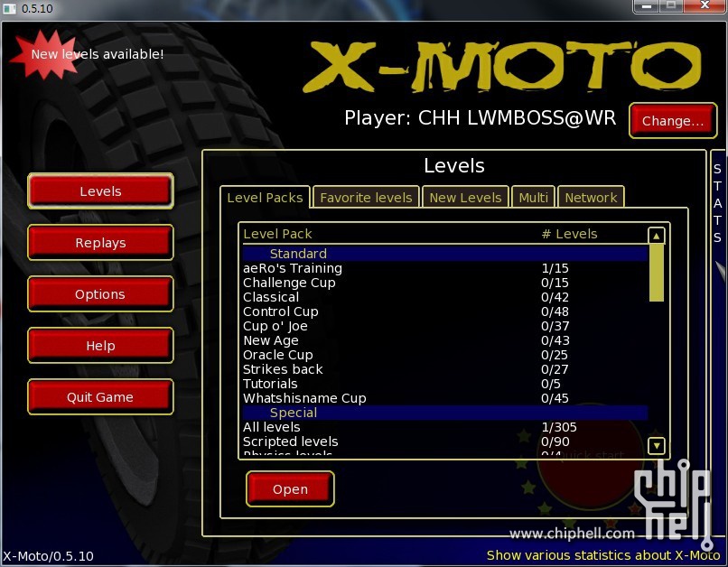Select Cup o' Joe level pack
728x567 pixels.
coord(444,326)
